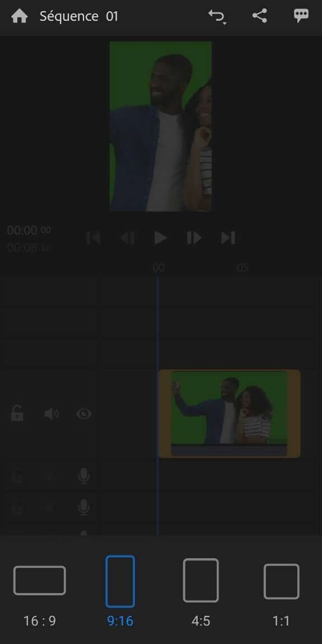Click the 05 timeline ruler mark

pos(242,268)
